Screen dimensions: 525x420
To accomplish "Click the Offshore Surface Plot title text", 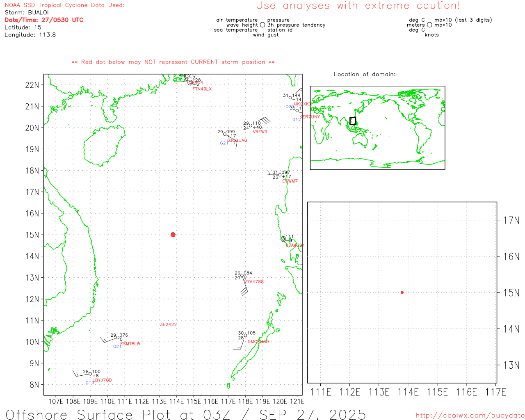I will tap(185, 414).
